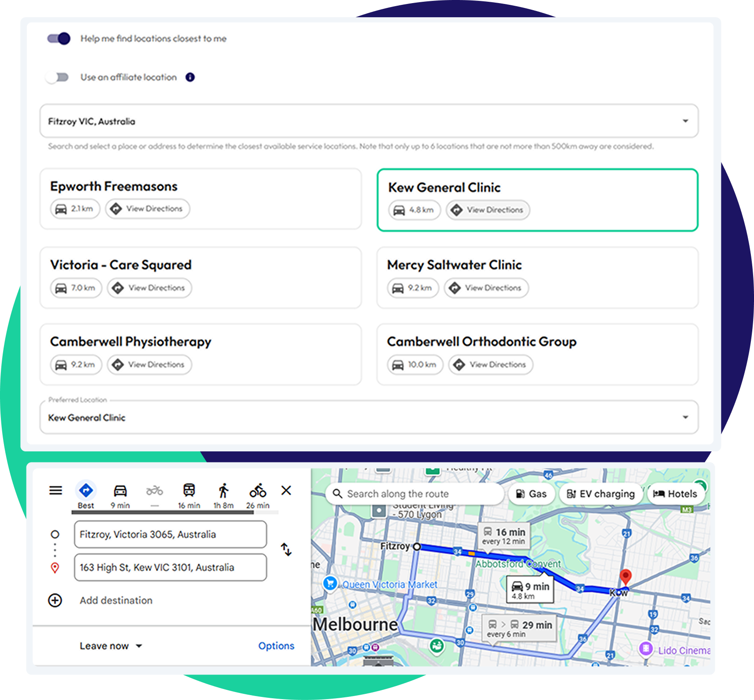
Task: Select the 16 min transit route label
Action: pyautogui.click(x=504, y=535)
